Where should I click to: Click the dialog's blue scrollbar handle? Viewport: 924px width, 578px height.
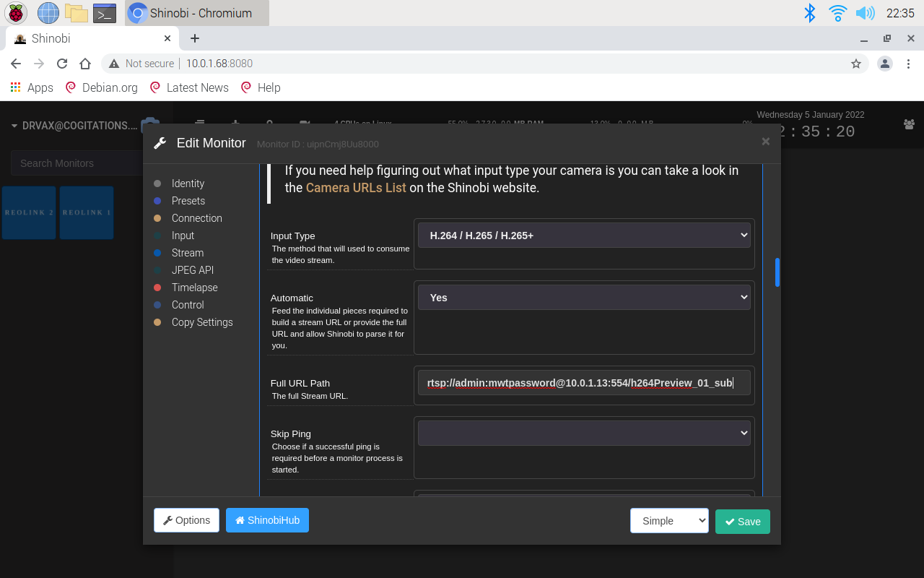pyautogui.click(x=777, y=272)
